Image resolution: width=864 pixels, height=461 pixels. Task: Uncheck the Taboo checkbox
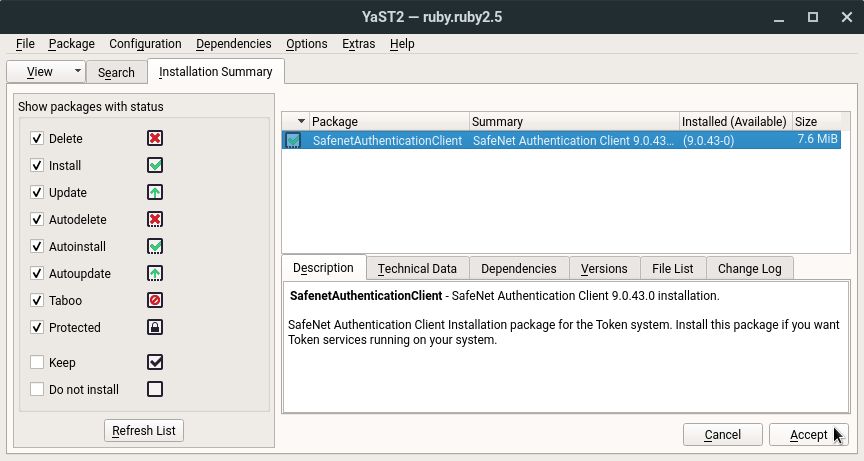click(x=37, y=300)
